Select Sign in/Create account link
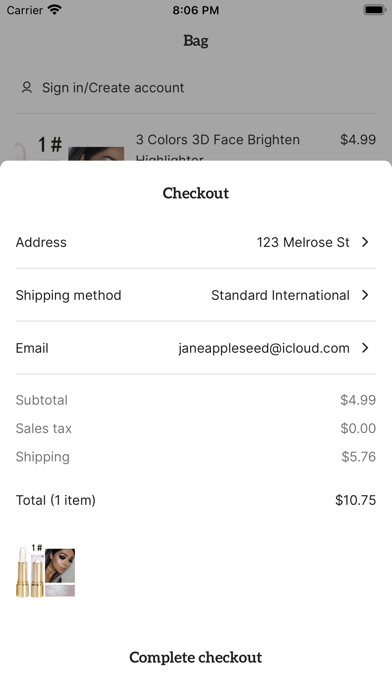 (113, 87)
